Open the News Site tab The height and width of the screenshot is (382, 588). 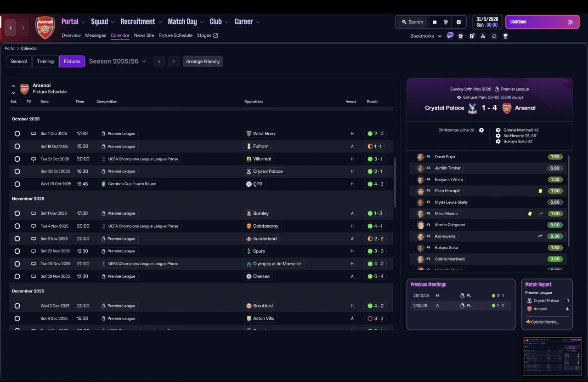(144, 35)
